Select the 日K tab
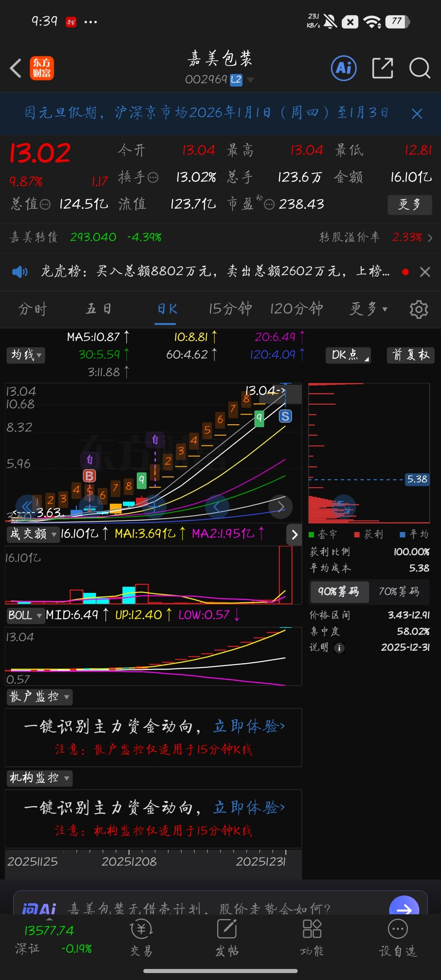 (167, 309)
